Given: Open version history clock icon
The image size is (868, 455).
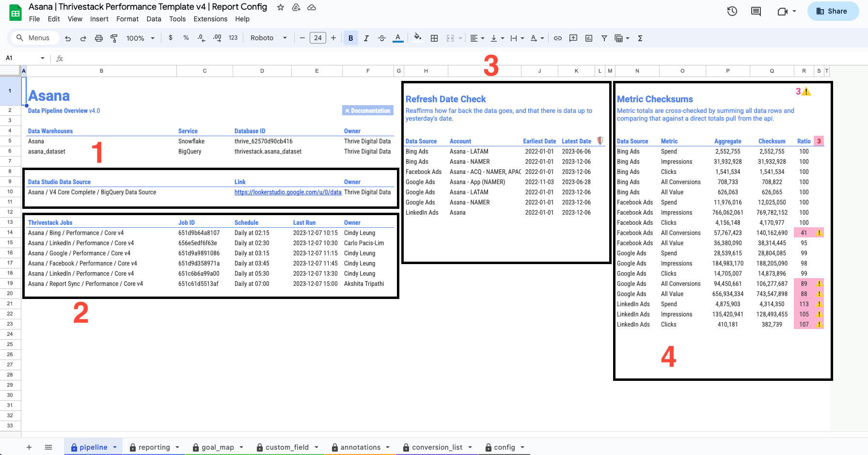Looking at the screenshot, I should (732, 11).
